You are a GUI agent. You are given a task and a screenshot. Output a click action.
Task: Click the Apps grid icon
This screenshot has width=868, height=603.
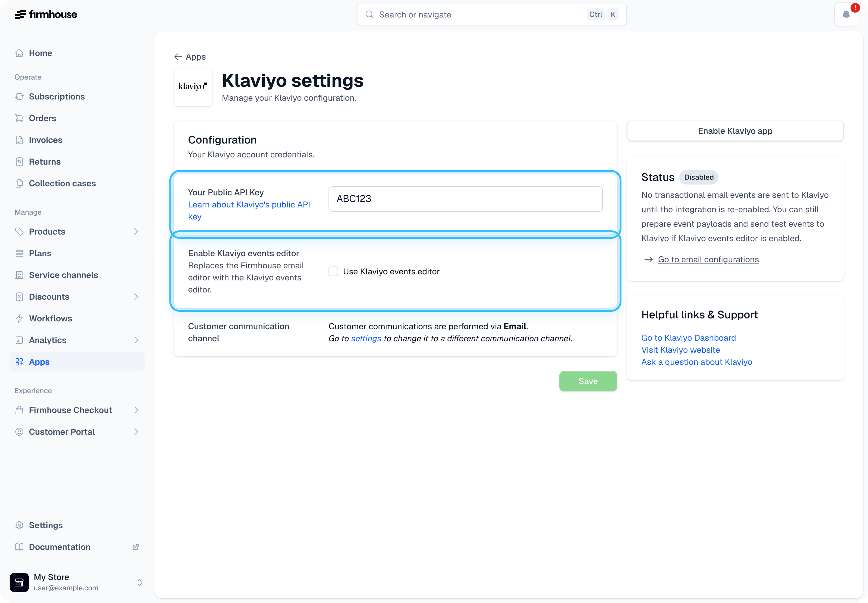click(x=19, y=362)
